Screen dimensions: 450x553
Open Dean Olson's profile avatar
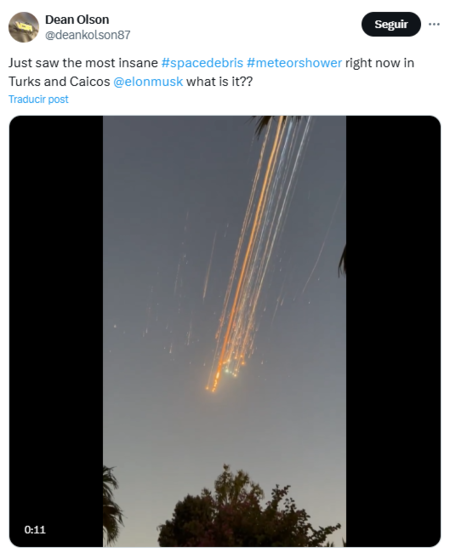(24, 27)
